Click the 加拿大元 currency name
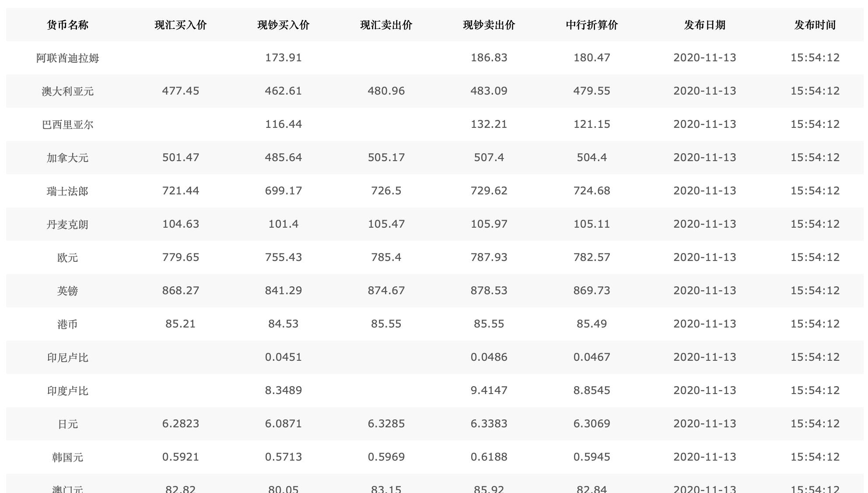Viewport: 868px width, 493px height. [x=68, y=158]
